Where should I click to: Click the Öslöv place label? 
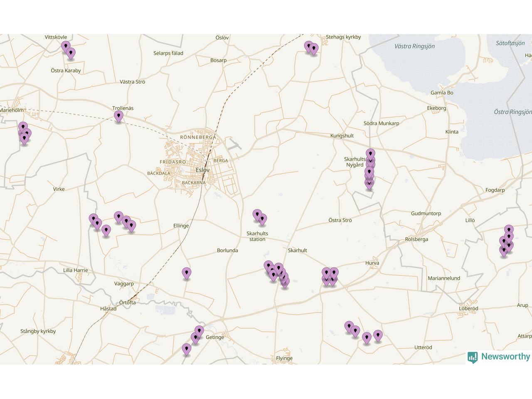222,37
